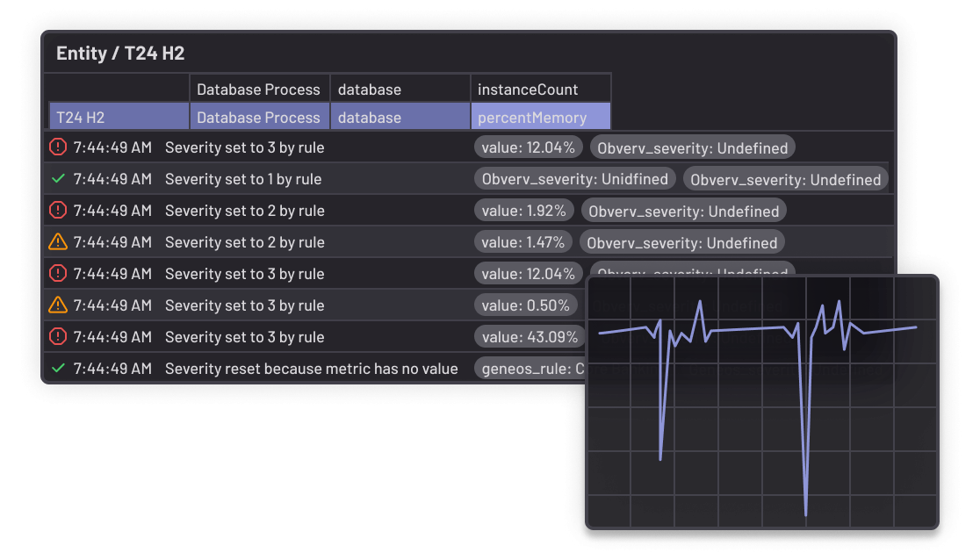
Task: Click the red critical icon on the first row
Action: coord(58,147)
